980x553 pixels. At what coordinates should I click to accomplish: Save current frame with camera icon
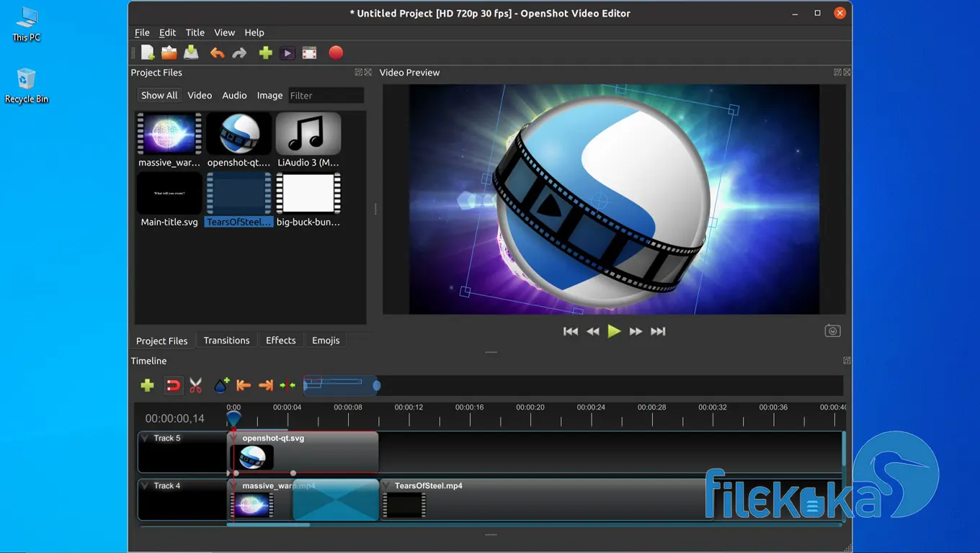(832, 331)
